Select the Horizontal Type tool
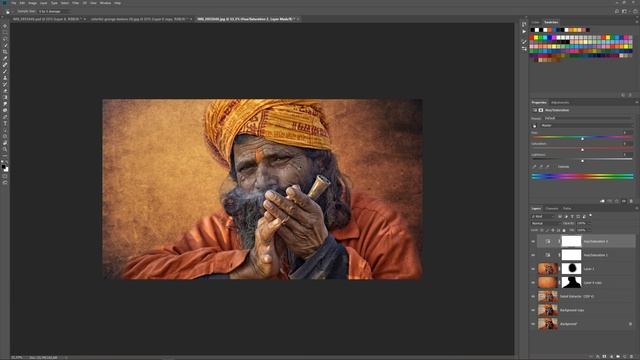This screenshot has width=640, height=360. coord(5,123)
